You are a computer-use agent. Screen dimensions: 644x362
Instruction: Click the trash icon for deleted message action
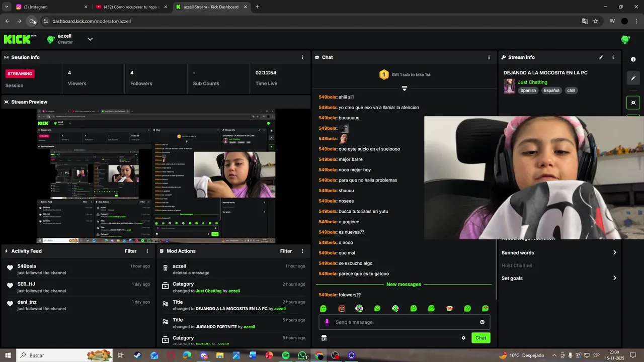pos(165,268)
